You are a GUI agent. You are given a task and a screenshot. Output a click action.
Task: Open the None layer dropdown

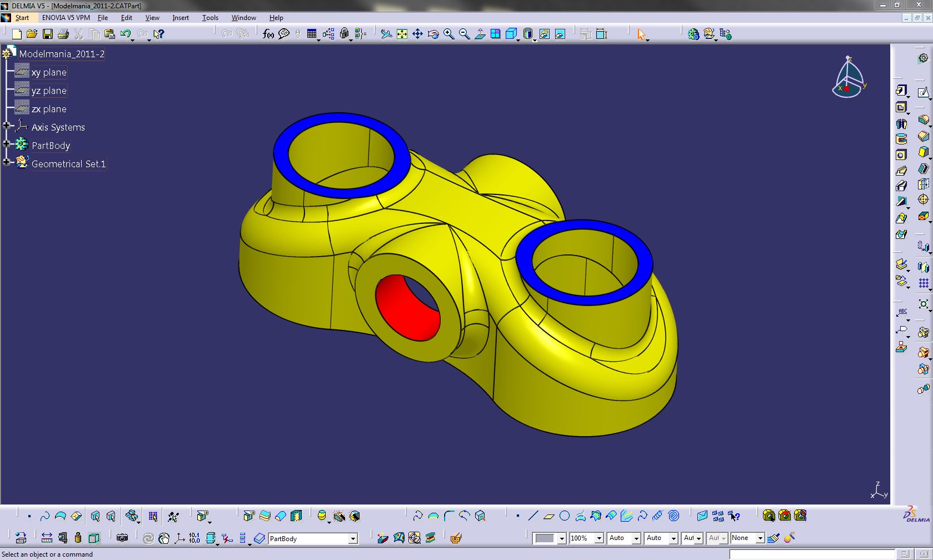coord(760,538)
